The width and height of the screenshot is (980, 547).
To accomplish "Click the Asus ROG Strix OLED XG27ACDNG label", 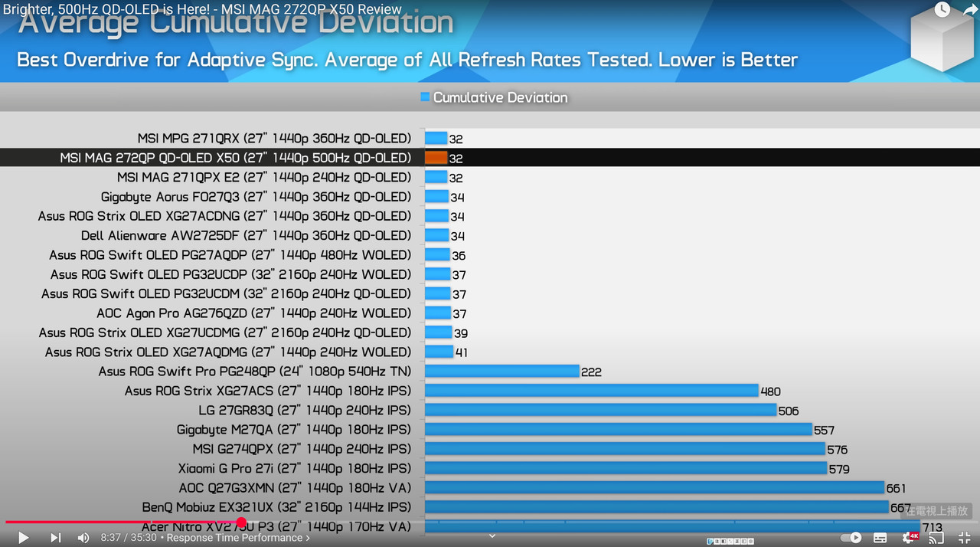I will click(x=225, y=216).
